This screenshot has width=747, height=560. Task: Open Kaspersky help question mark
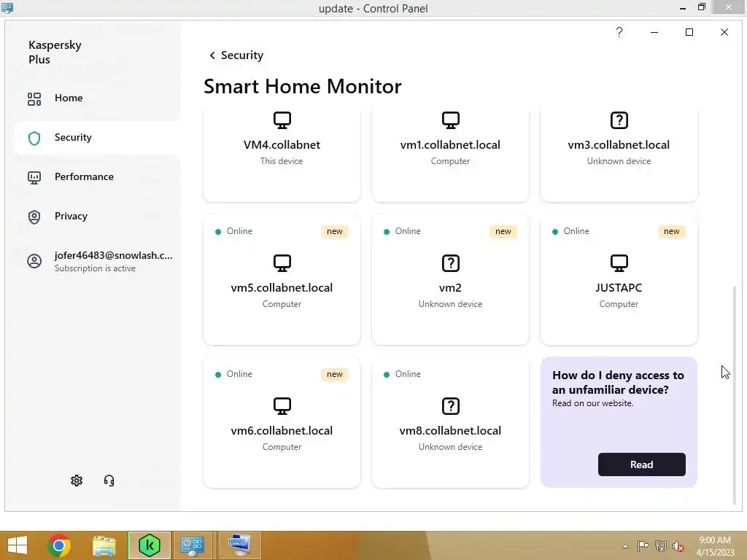[x=619, y=32]
